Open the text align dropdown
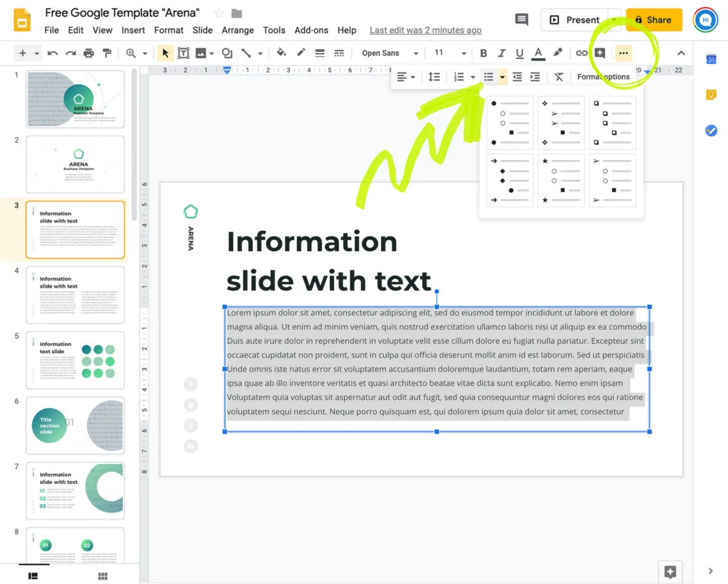This screenshot has height=584, width=728. coord(406,77)
